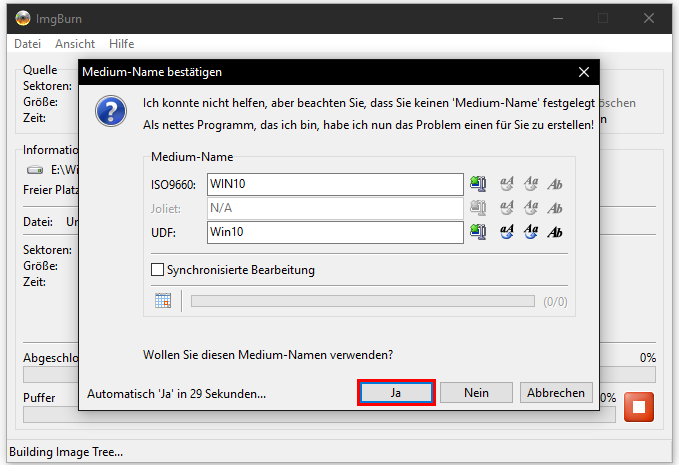Click the Nein button
679x465 pixels.
pos(476,393)
